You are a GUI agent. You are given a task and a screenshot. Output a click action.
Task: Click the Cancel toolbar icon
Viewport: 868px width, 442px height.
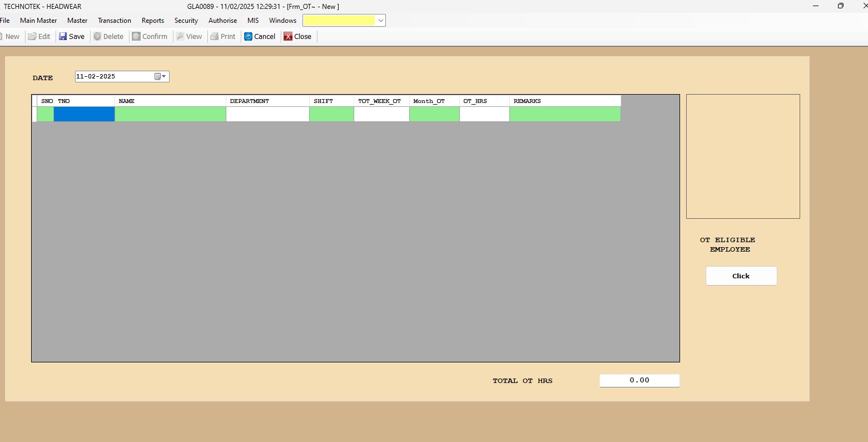(x=249, y=37)
